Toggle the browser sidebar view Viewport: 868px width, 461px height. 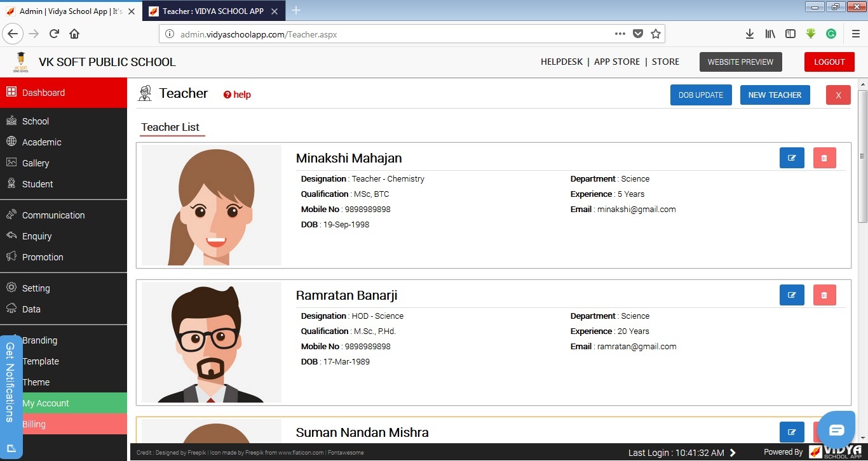pos(790,34)
